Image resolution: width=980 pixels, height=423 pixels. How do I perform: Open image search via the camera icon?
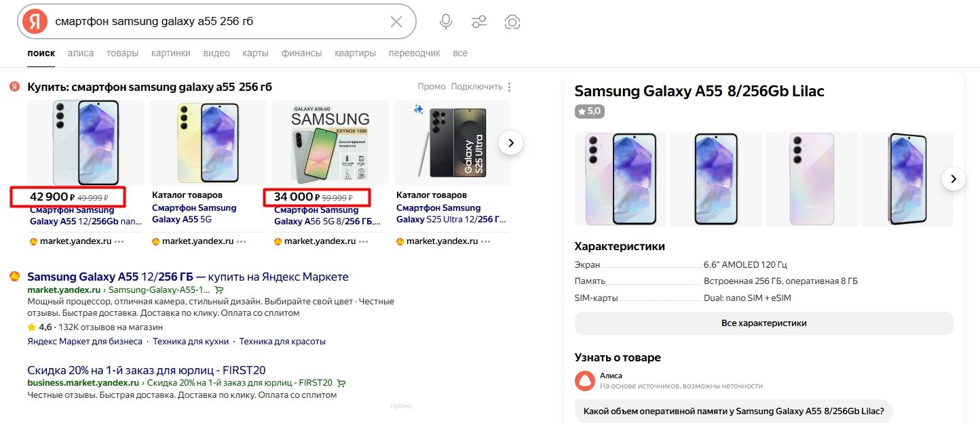(512, 22)
